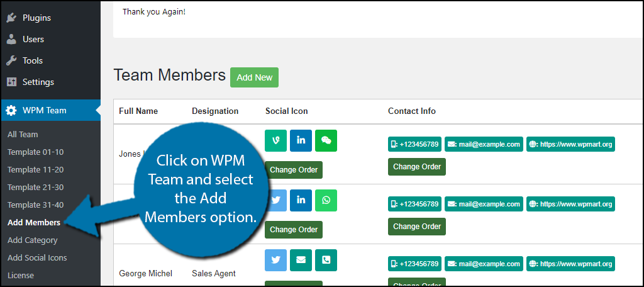Screen dimensions: 644x287
Task: Click contact Change Order in second row
Action: [x=417, y=226]
